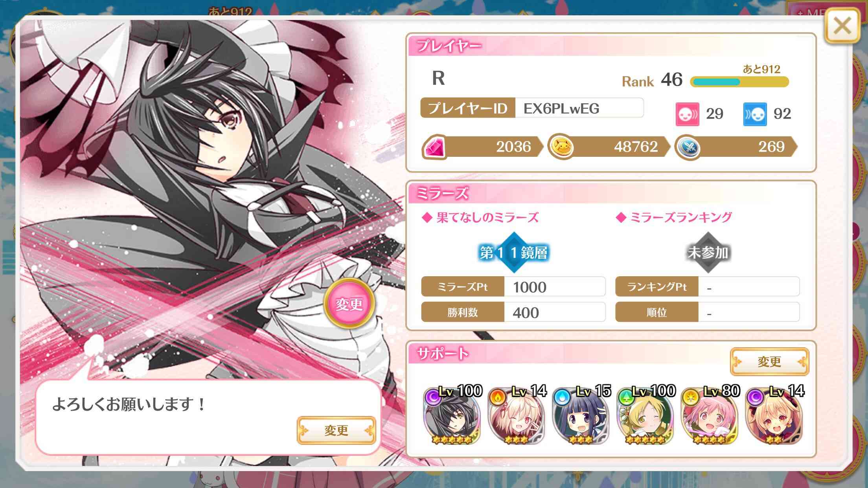Close the player profile window
868x488 pixels.
click(842, 26)
